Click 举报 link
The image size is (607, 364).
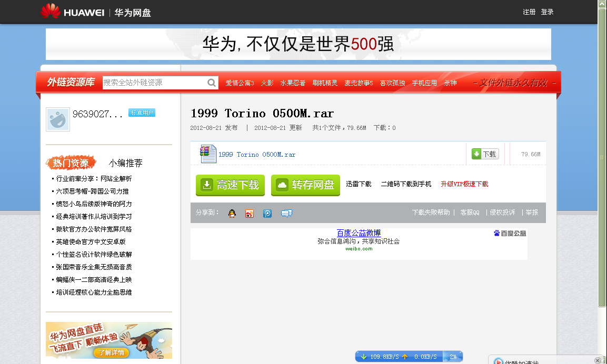pos(532,213)
